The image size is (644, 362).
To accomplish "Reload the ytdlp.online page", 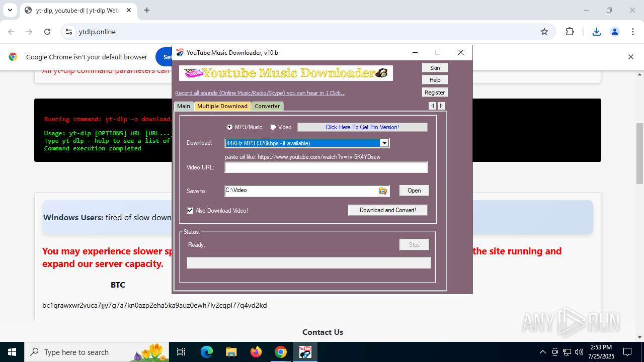I will [47, 32].
